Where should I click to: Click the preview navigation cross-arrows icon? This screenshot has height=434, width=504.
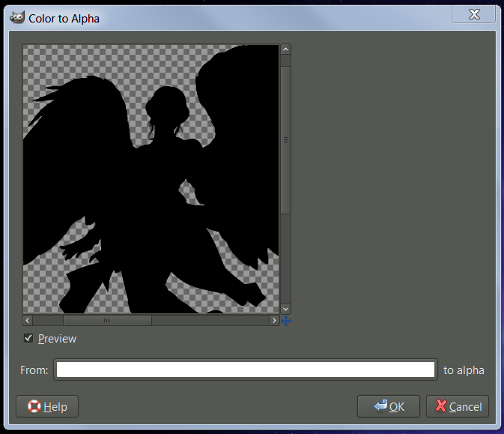click(x=286, y=321)
